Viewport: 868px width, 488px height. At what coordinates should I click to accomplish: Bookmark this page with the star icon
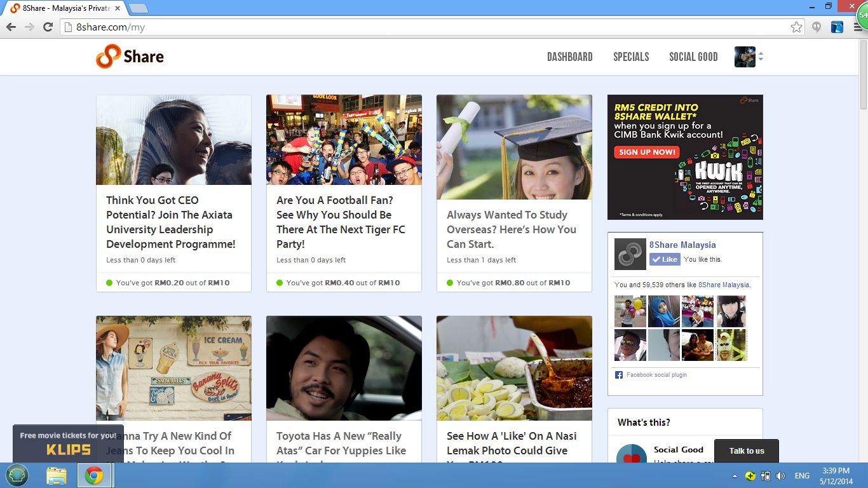pos(796,27)
